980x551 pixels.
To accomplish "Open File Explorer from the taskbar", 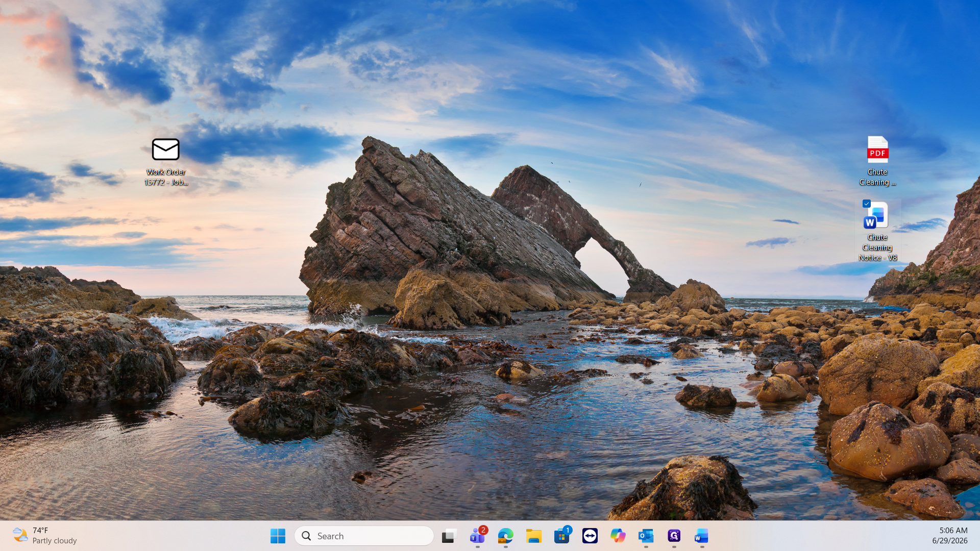I will 534,536.
